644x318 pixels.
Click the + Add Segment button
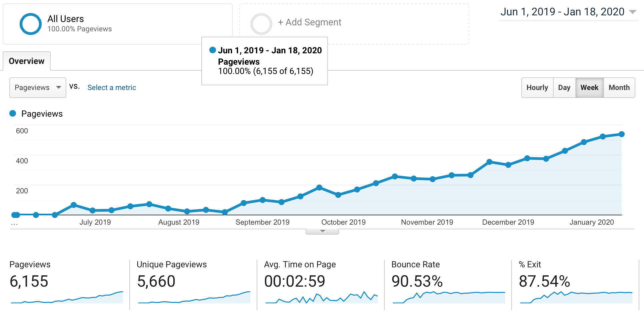tap(310, 22)
